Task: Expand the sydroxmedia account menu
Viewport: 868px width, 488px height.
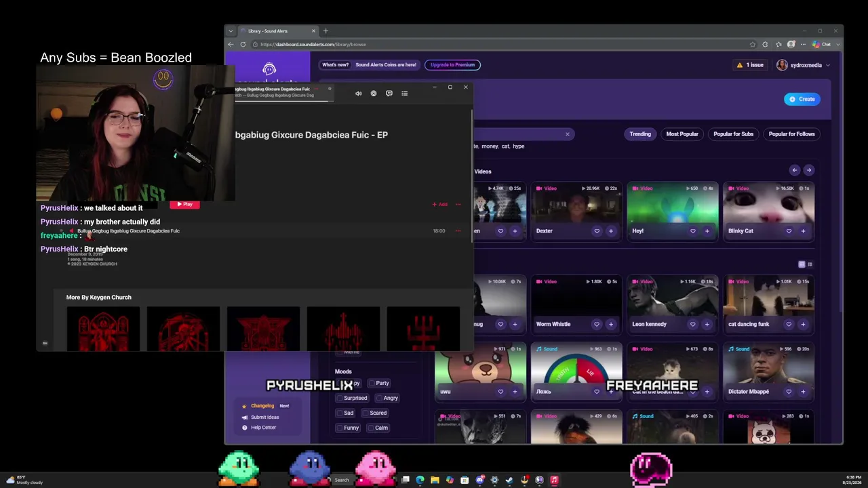Action: pyautogui.click(x=804, y=65)
